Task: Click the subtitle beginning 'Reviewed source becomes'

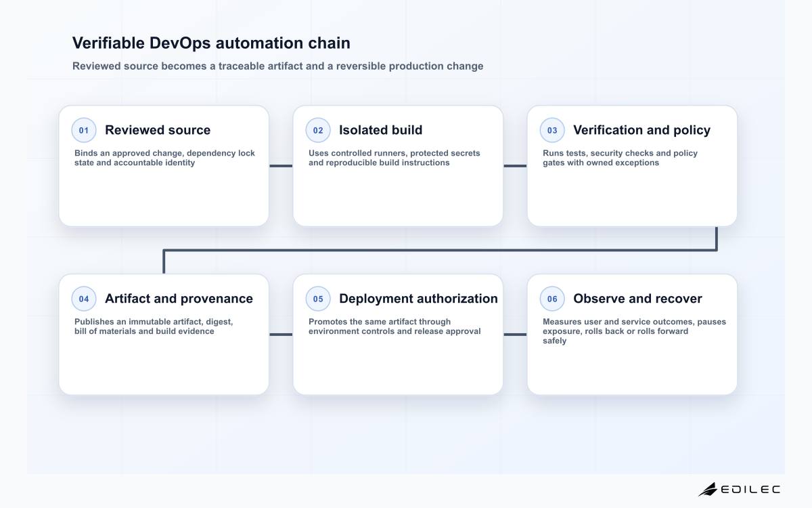Action: pyautogui.click(x=278, y=66)
